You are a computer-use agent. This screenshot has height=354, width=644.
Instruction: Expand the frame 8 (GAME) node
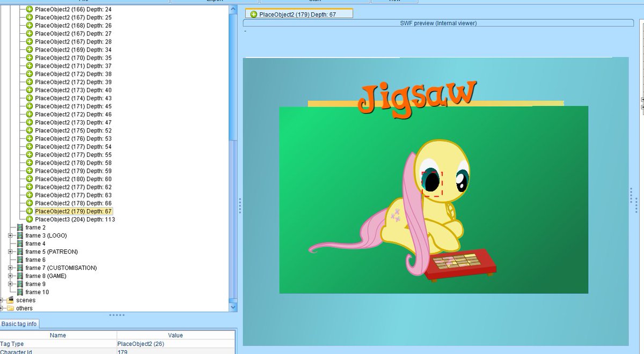[10, 276]
